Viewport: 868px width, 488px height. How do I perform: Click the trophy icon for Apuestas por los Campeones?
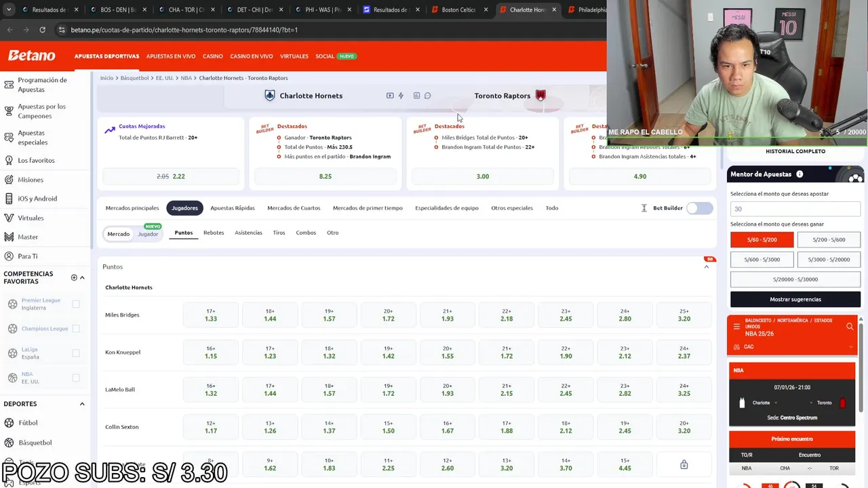pyautogui.click(x=9, y=111)
